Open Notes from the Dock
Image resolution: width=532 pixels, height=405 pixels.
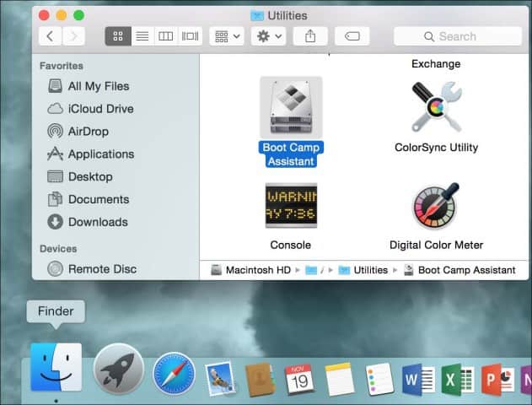pos(339,379)
